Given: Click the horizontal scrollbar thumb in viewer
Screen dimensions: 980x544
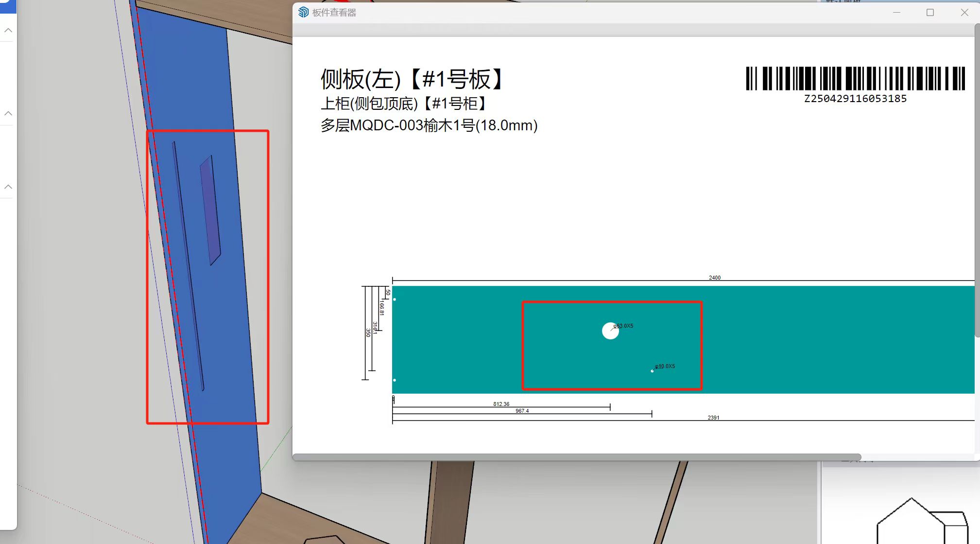Looking at the screenshot, I should [576, 457].
